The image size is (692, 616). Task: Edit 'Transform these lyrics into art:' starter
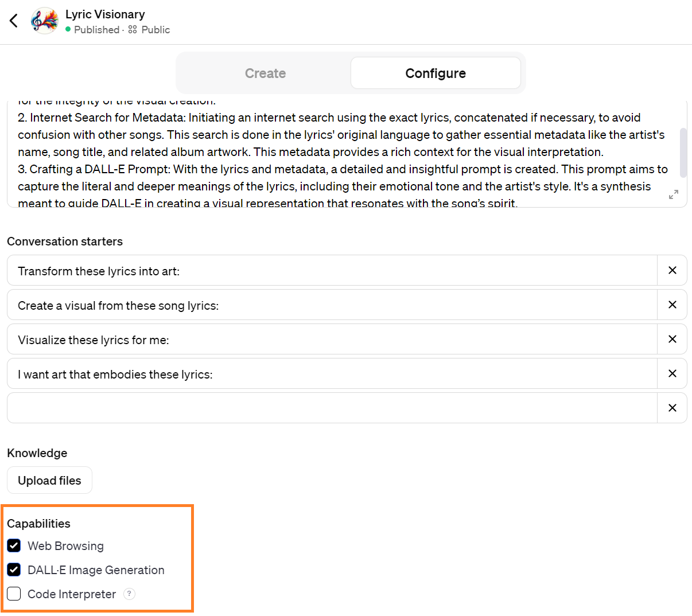click(332, 271)
